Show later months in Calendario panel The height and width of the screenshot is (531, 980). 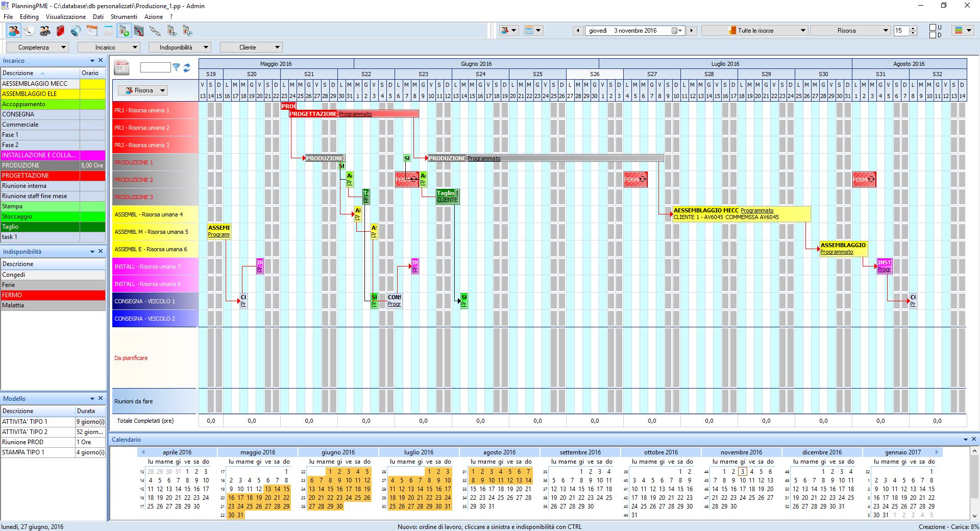(x=937, y=452)
